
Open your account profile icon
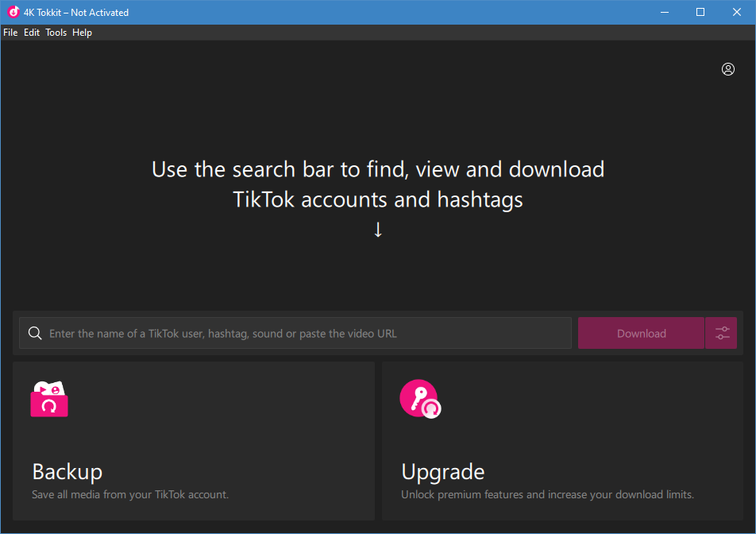(x=728, y=69)
